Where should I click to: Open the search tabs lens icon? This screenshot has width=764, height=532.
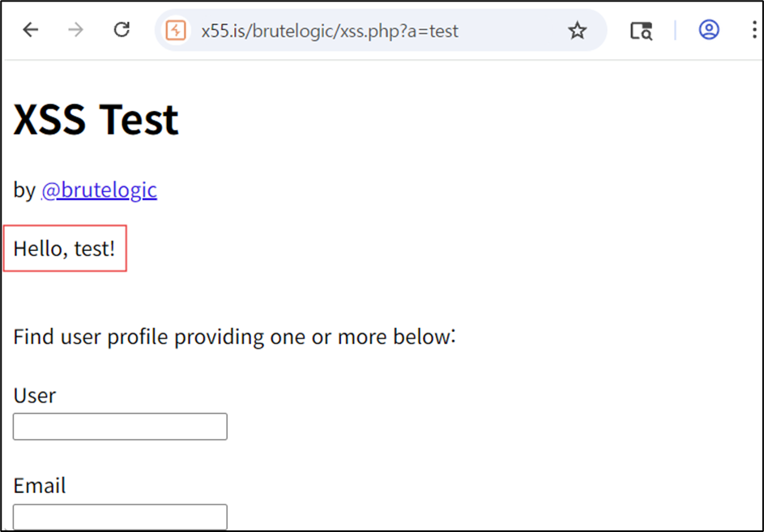point(641,31)
